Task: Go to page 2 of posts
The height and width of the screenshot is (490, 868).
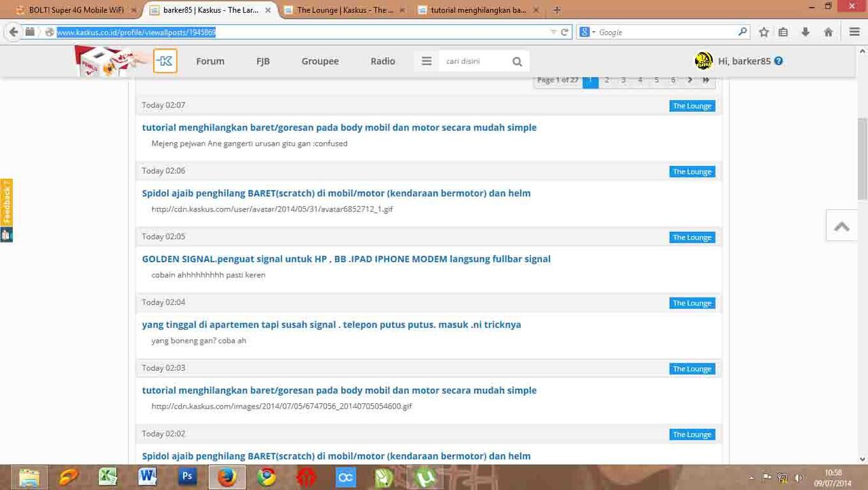Action: 607,80
